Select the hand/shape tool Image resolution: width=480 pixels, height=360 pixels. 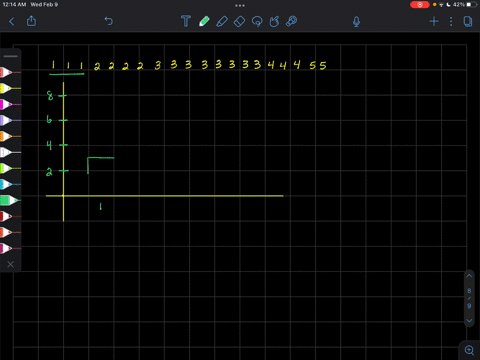274,22
